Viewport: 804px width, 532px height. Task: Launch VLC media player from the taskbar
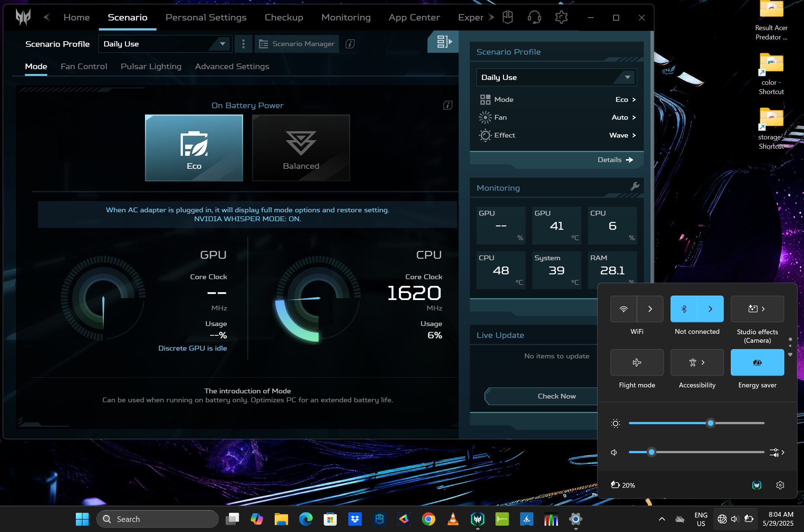point(453,519)
